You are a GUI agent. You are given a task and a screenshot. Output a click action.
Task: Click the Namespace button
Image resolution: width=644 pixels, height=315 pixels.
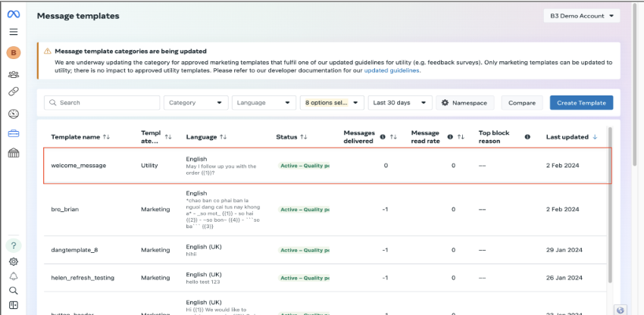[465, 103]
